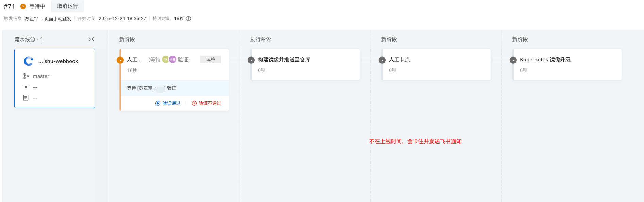
Task: Click the clock icon on build image task
Action: (x=251, y=60)
